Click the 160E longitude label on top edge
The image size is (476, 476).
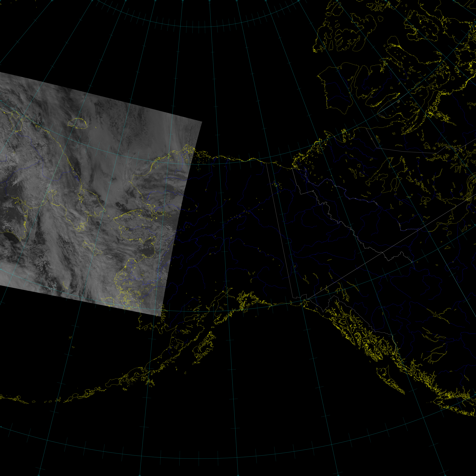coord(52,1)
